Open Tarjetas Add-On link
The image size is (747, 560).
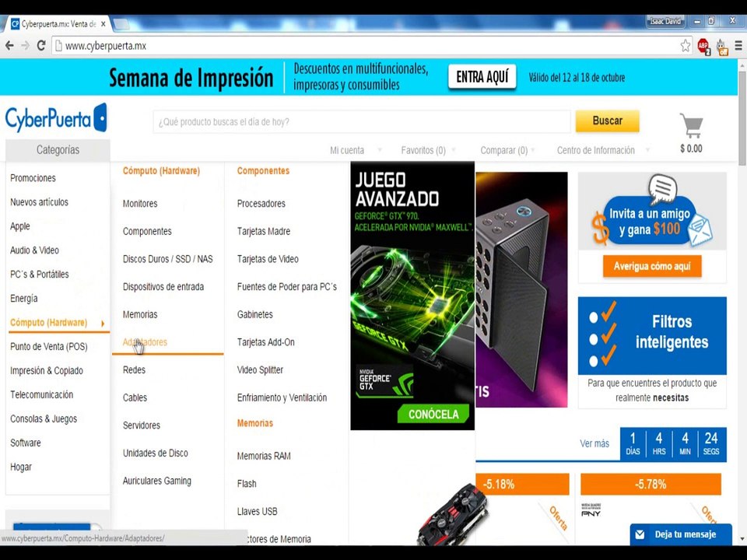pyautogui.click(x=266, y=342)
